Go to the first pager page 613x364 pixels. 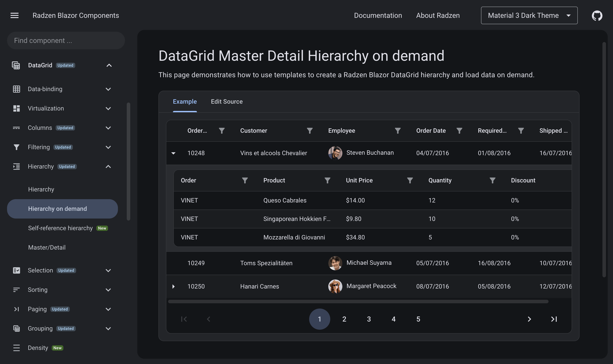point(184,319)
